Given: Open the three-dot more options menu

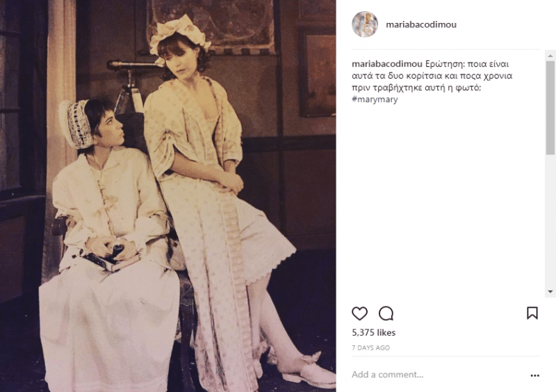Looking at the screenshot, I should click(x=534, y=375).
